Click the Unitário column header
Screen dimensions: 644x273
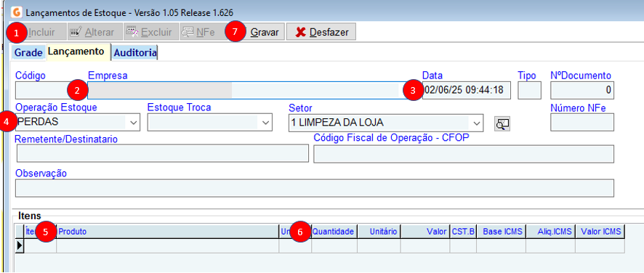(379, 232)
